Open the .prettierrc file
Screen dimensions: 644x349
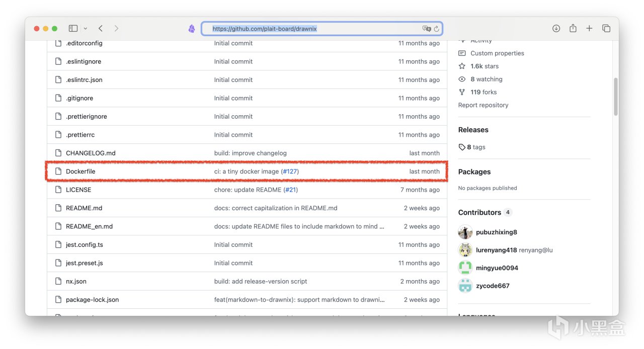[80, 135]
